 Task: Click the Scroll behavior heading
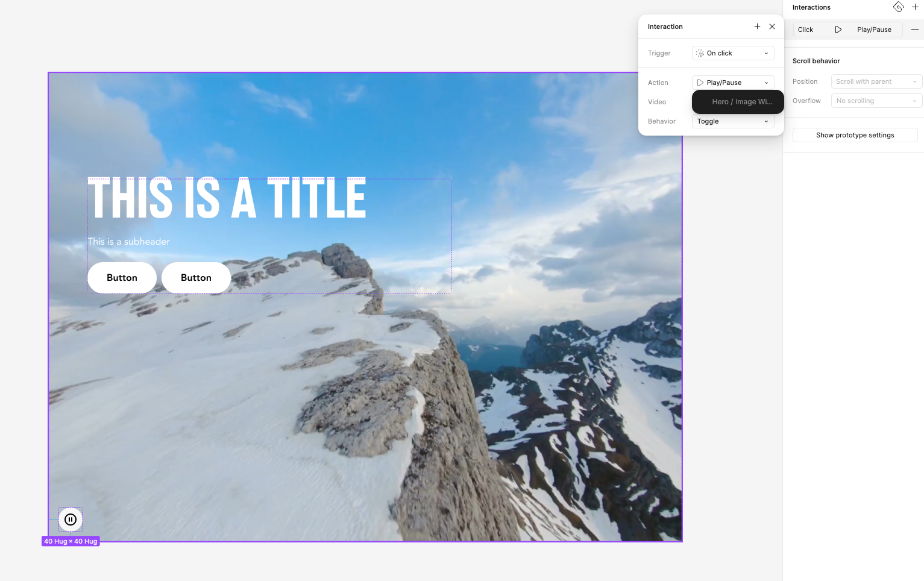[x=816, y=61]
